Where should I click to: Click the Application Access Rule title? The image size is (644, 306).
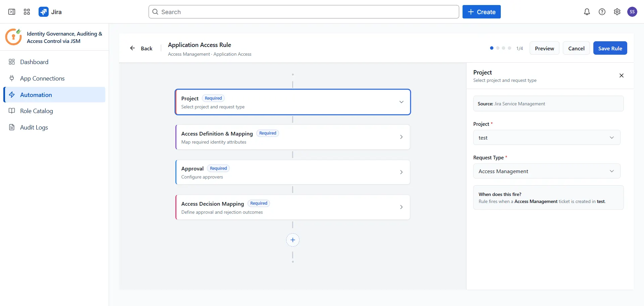(x=199, y=45)
